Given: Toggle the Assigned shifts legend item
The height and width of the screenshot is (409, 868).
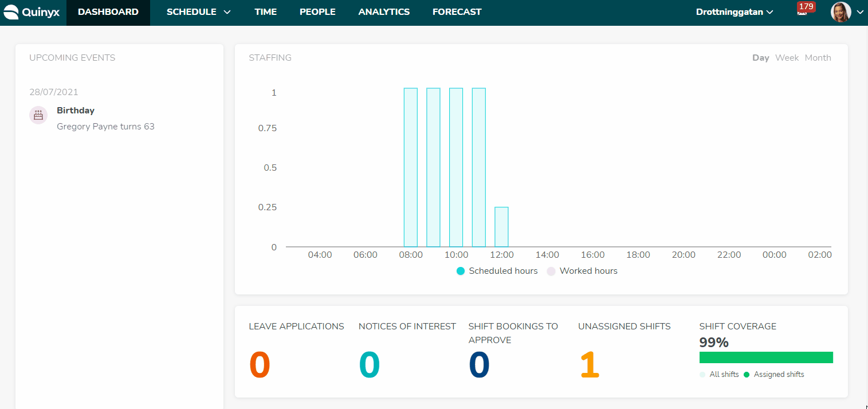Looking at the screenshot, I should pyautogui.click(x=774, y=375).
